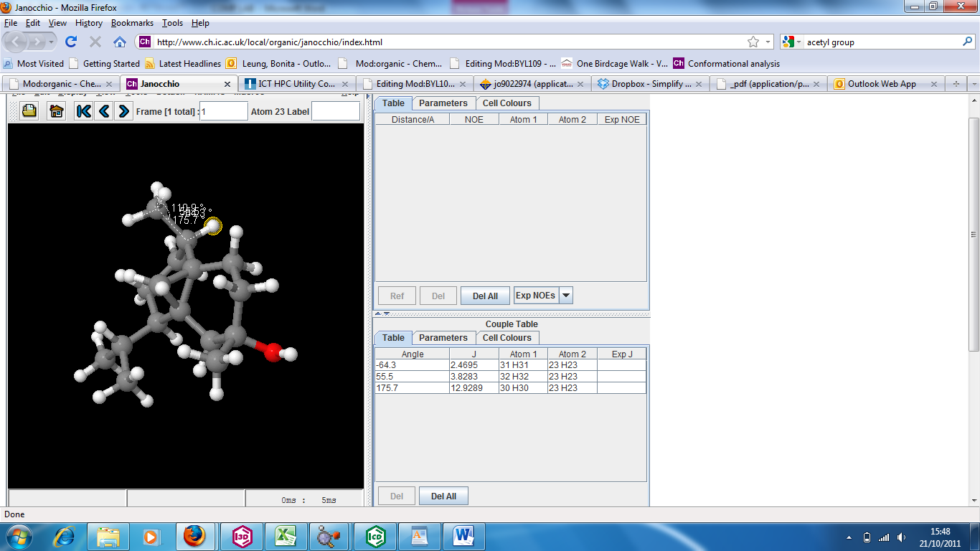The height and width of the screenshot is (551, 980).
Task: Click the open file icon in Janocchio toolbar
Action: 29,111
